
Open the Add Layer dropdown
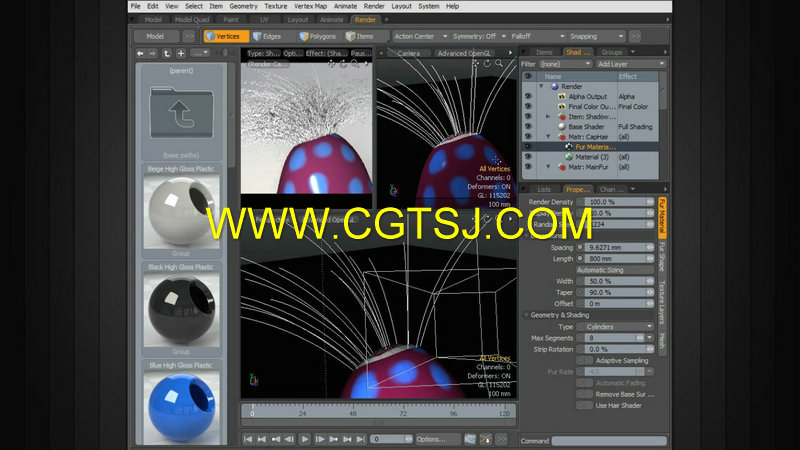631,64
